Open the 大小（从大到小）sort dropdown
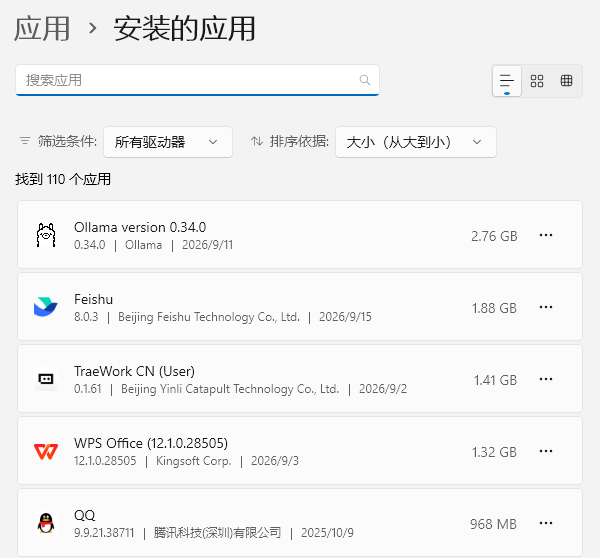This screenshot has width=600, height=558. 416,142
